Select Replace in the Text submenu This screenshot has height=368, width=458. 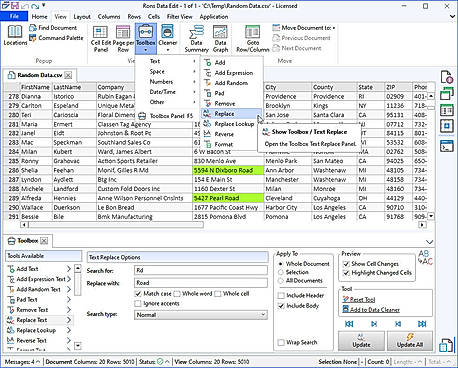click(x=231, y=114)
